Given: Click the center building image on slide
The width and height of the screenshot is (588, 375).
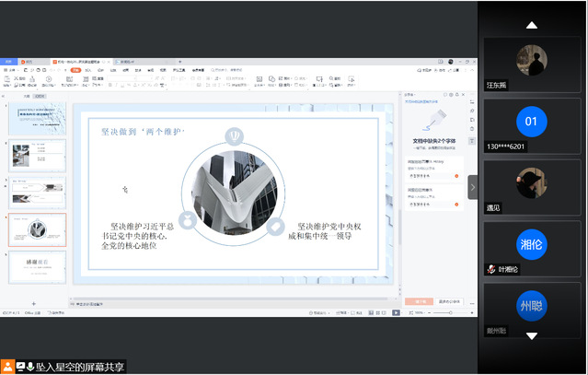Looking at the screenshot, I should (231, 193).
